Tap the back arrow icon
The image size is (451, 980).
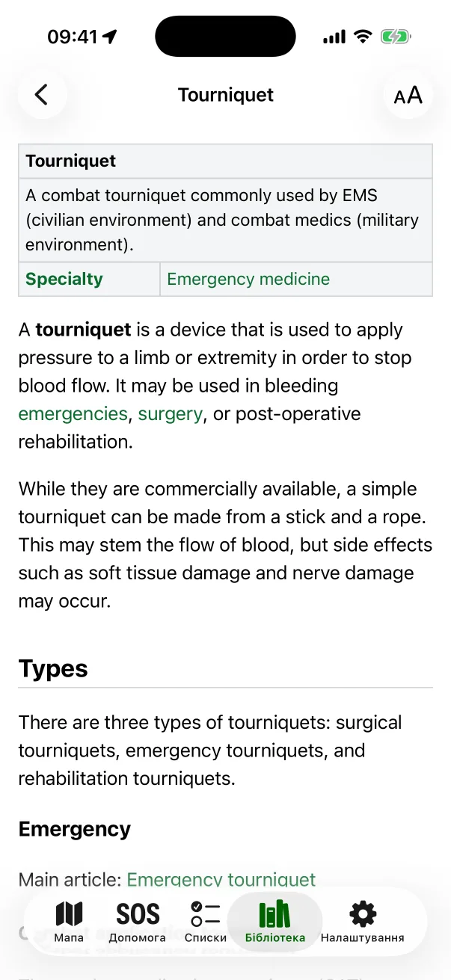tap(42, 95)
